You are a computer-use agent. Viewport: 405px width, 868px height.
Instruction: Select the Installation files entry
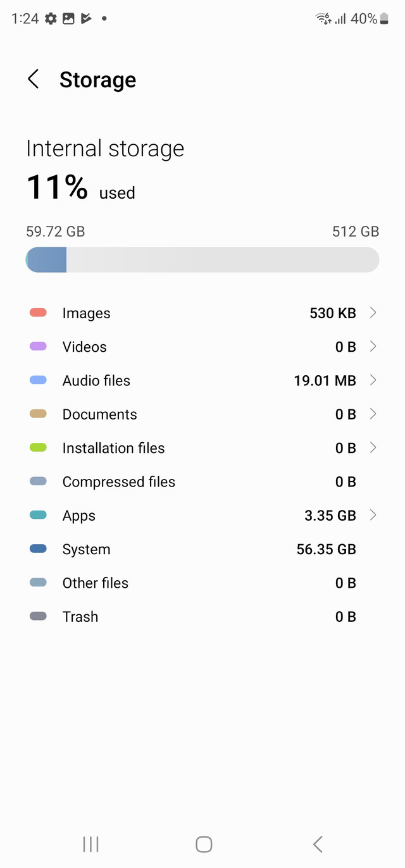(113, 448)
